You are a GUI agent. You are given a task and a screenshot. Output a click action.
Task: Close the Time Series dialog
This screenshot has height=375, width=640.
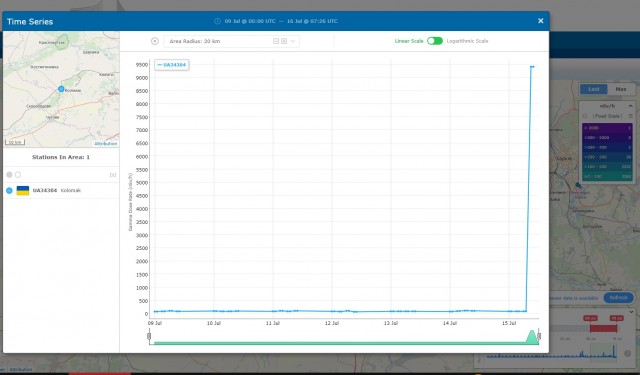click(x=540, y=21)
